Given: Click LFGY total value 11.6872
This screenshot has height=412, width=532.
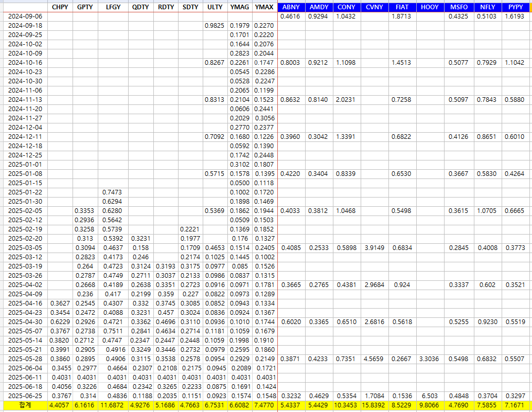Looking at the screenshot, I should point(113,405).
